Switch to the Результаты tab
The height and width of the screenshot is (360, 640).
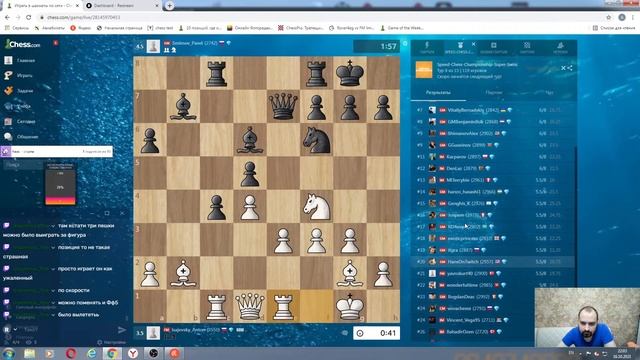[x=438, y=93]
